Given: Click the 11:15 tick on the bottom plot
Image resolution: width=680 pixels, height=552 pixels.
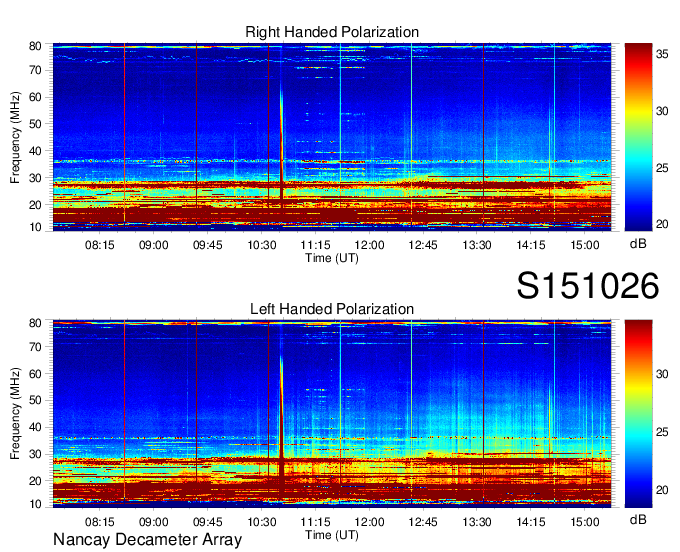Looking at the screenshot, I should (315, 522).
